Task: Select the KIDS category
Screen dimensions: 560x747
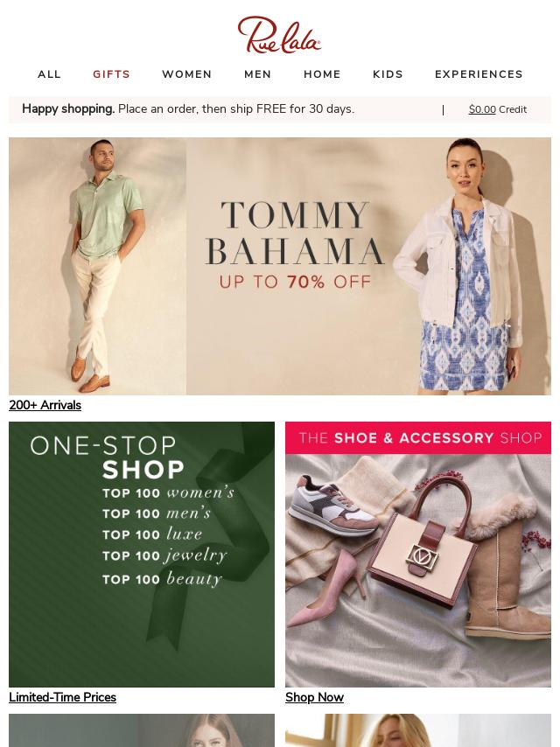Action: 388,74
